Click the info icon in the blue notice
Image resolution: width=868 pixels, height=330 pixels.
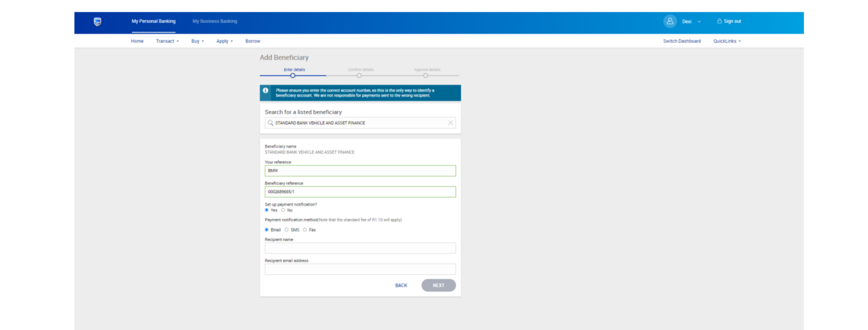coord(266,90)
